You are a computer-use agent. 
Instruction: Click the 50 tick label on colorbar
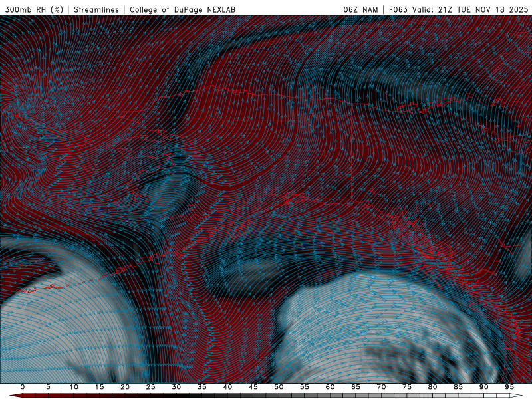point(279,387)
